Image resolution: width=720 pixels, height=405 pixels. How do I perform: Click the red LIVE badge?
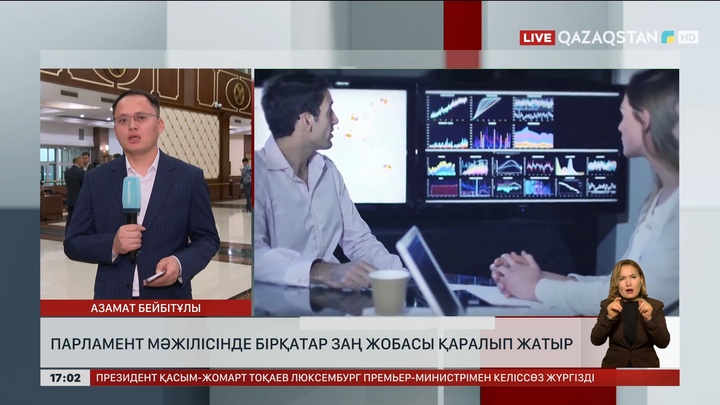(x=537, y=38)
